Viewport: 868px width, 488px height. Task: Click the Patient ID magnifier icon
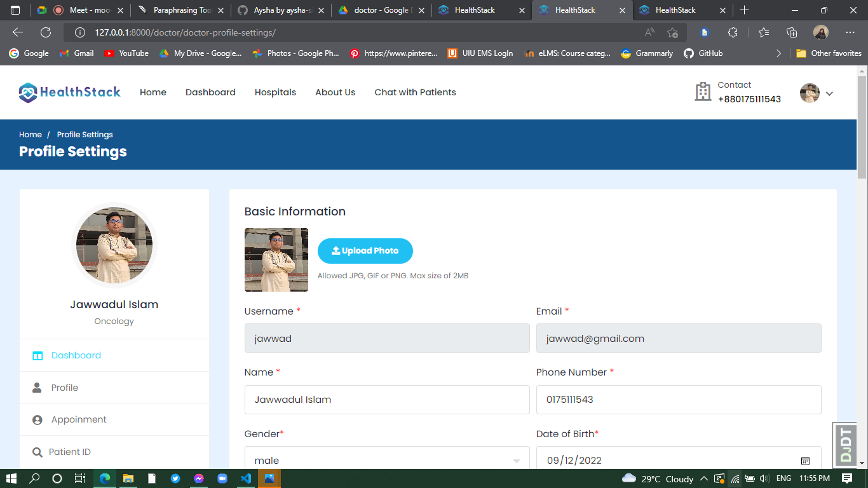point(37,452)
